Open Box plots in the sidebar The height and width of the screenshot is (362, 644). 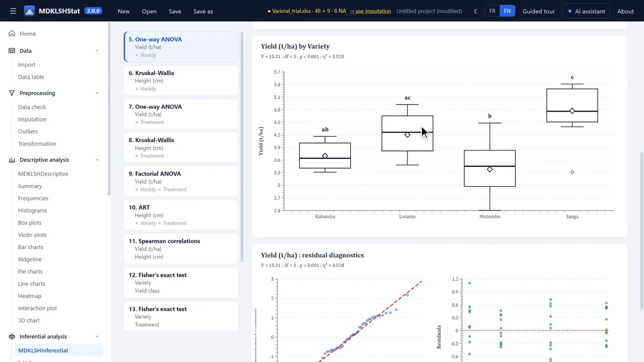(x=30, y=223)
